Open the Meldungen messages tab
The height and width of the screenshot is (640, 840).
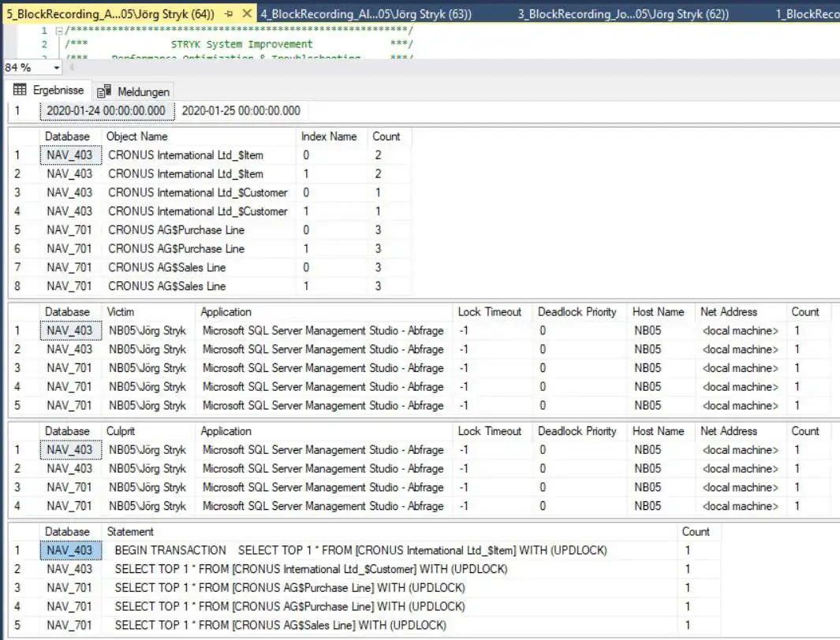133,92
